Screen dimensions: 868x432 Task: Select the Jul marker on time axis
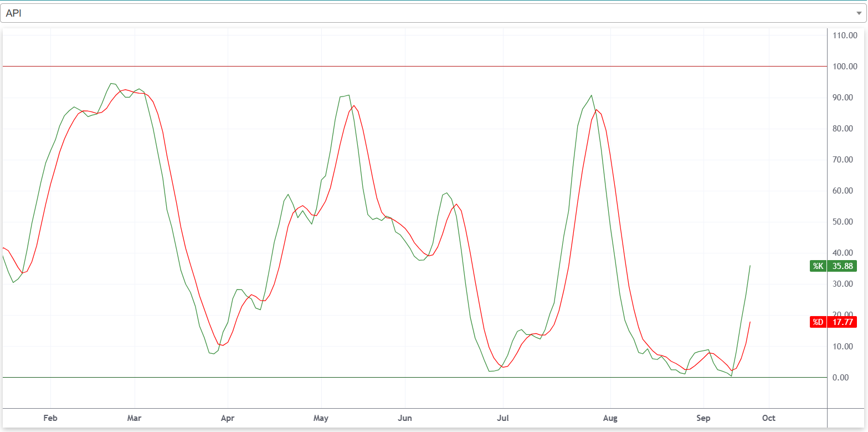point(503,418)
